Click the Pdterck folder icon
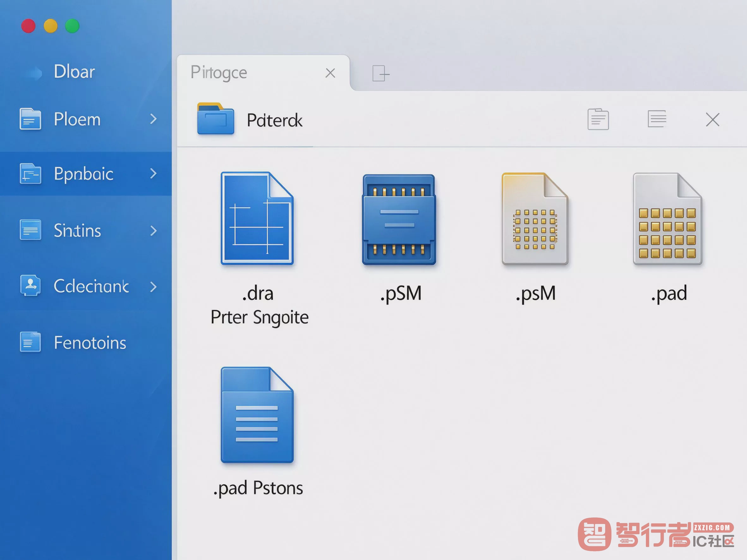Image resolution: width=747 pixels, height=560 pixels. pyautogui.click(x=216, y=118)
